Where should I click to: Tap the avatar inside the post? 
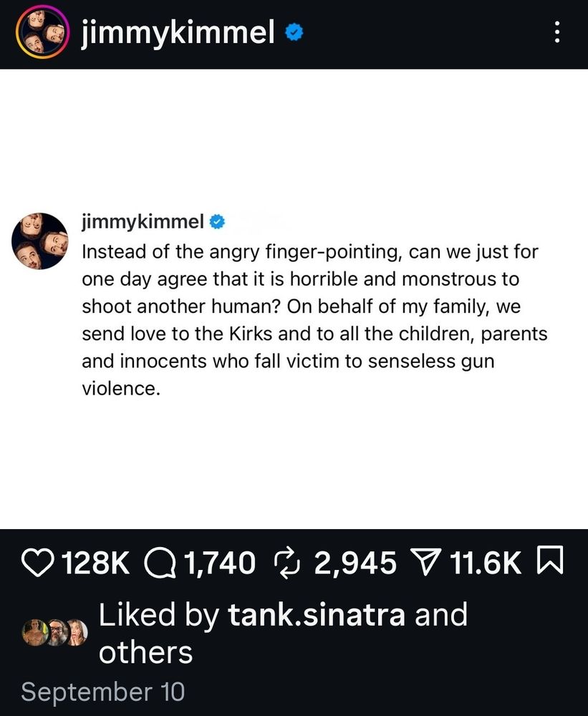coord(39,241)
